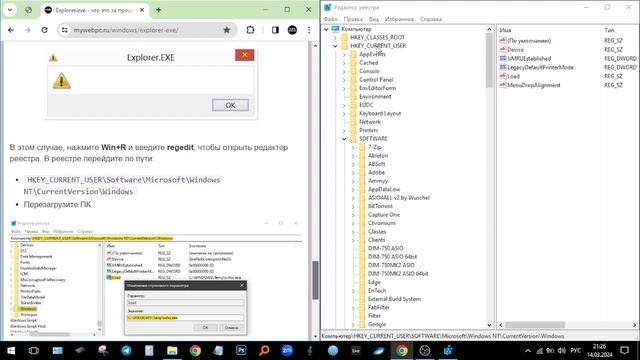
Task: Close the Explorer.exe browser tab
Action: coord(142,10)
